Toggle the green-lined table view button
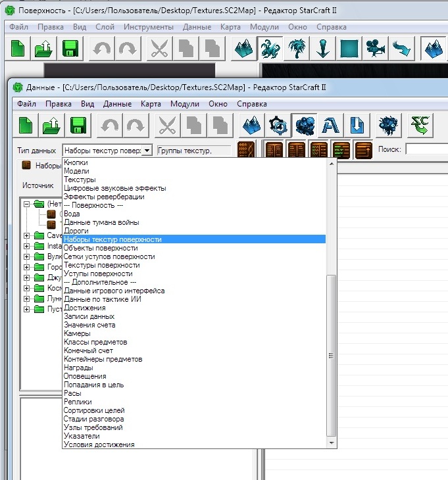The image size is (448, 480). coord(319,150)
